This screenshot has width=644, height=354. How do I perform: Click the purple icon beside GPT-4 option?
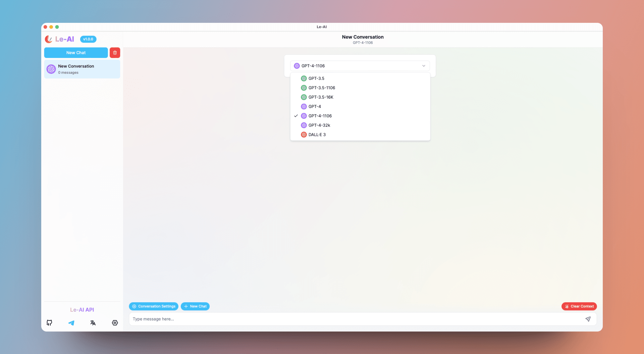click(x=304, y=107)
